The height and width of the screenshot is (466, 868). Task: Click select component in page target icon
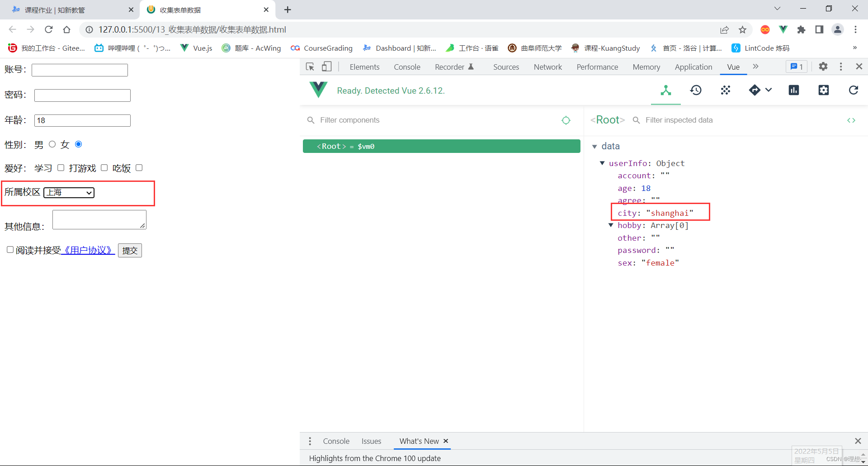[x=566, y=120]
